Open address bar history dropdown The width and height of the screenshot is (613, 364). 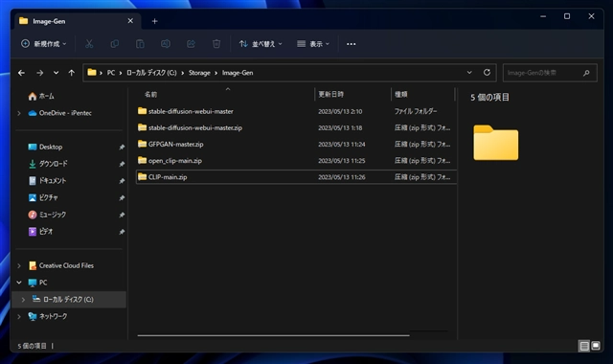pos(469,73)
